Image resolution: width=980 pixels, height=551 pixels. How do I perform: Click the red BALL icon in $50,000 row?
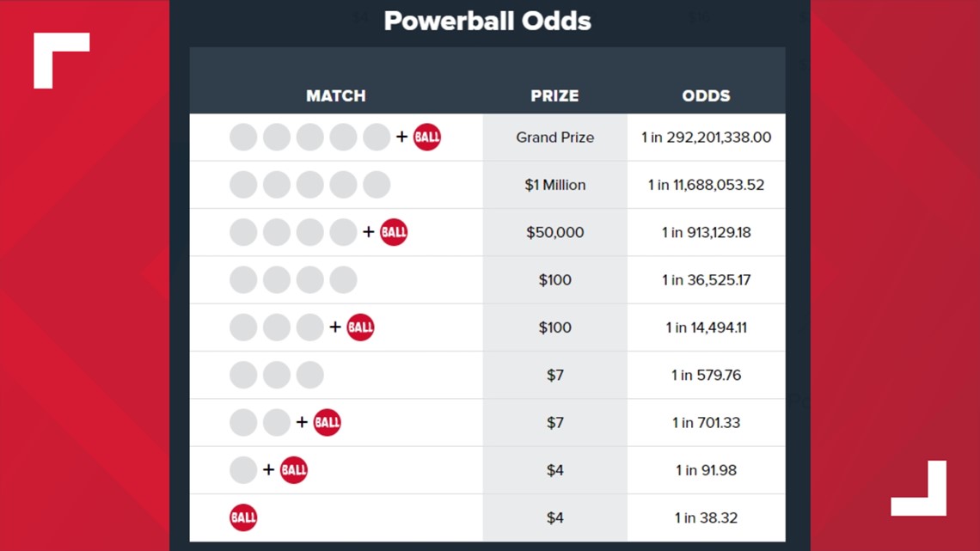coord(394,232)
